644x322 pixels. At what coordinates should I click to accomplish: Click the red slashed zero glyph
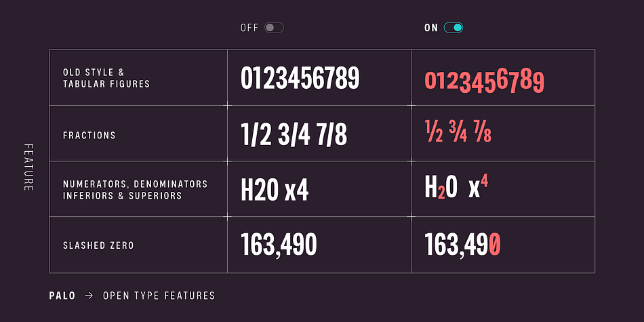496,243
